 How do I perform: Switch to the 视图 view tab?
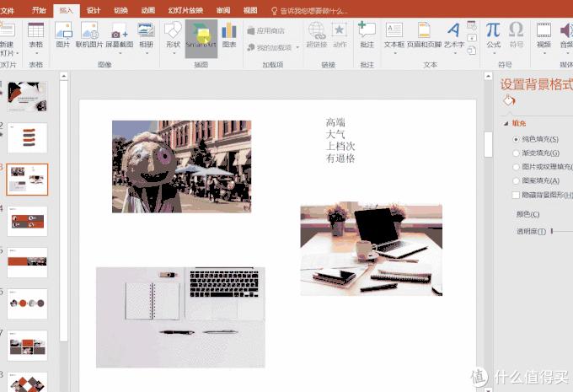click(x=250, y=10)
